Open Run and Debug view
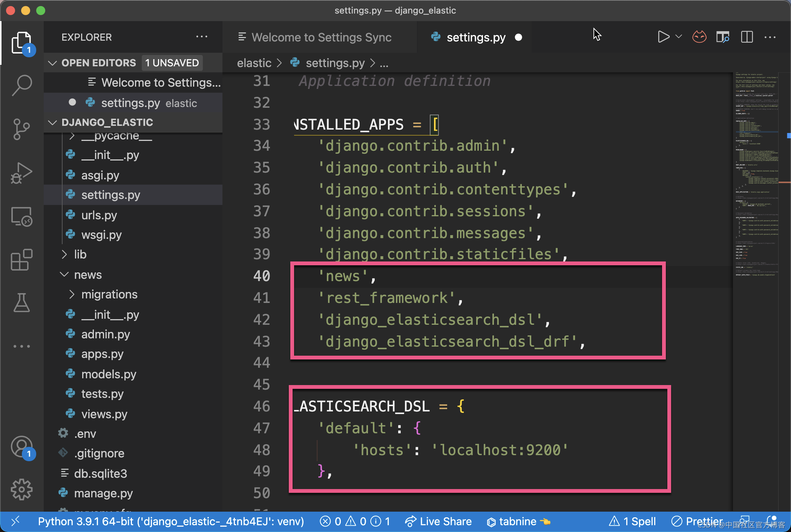 21,173
